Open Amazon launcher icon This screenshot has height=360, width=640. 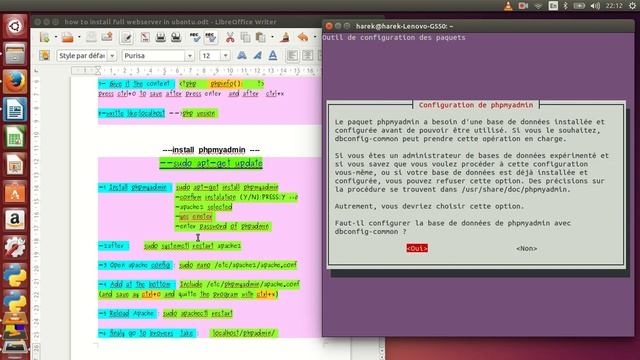[x=15, y=220]
